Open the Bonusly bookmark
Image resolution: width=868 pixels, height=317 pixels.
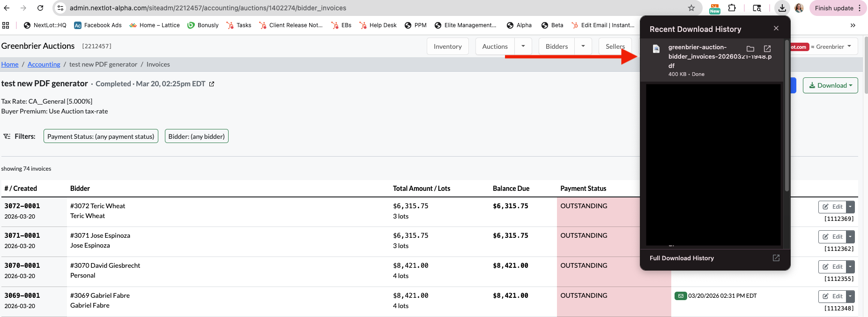coord(203,25)
